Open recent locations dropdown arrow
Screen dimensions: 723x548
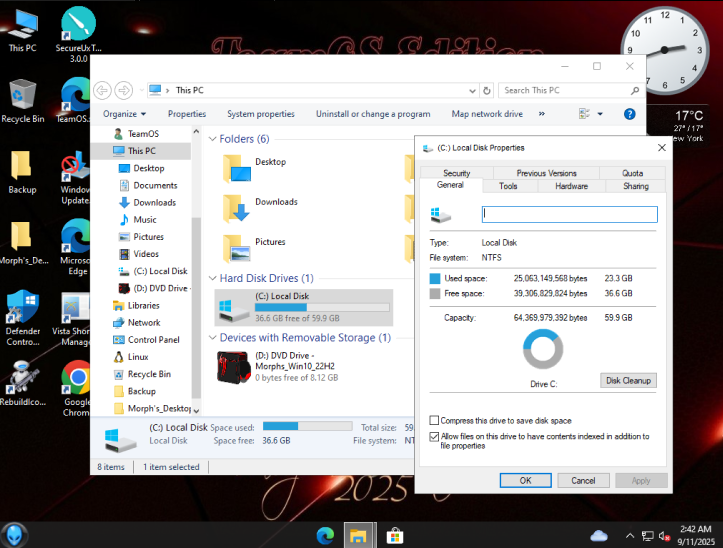142,90
